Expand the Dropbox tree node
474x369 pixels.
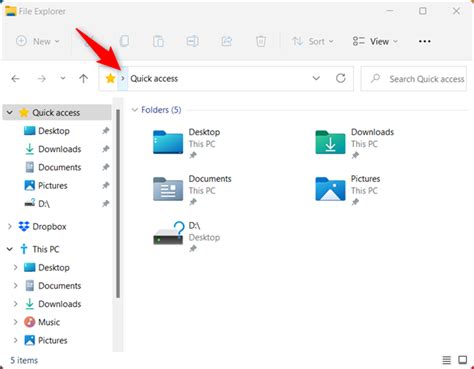point(10,227)
